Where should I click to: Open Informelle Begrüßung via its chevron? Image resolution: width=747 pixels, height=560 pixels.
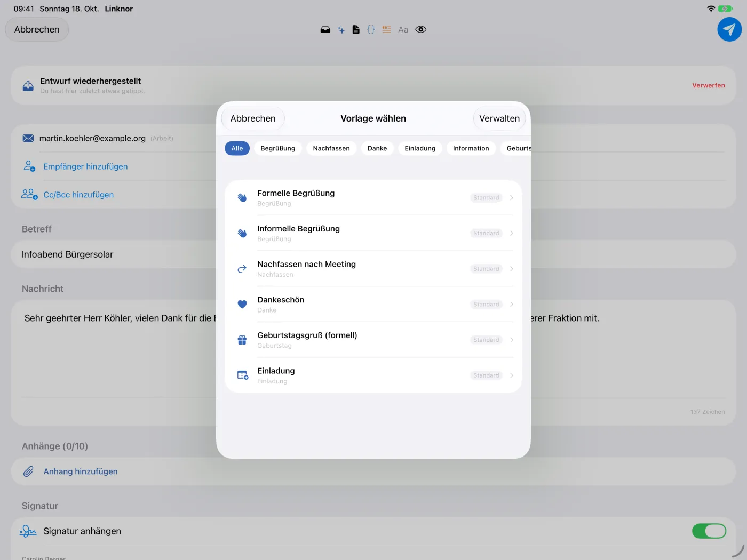(x=512, y=233)
